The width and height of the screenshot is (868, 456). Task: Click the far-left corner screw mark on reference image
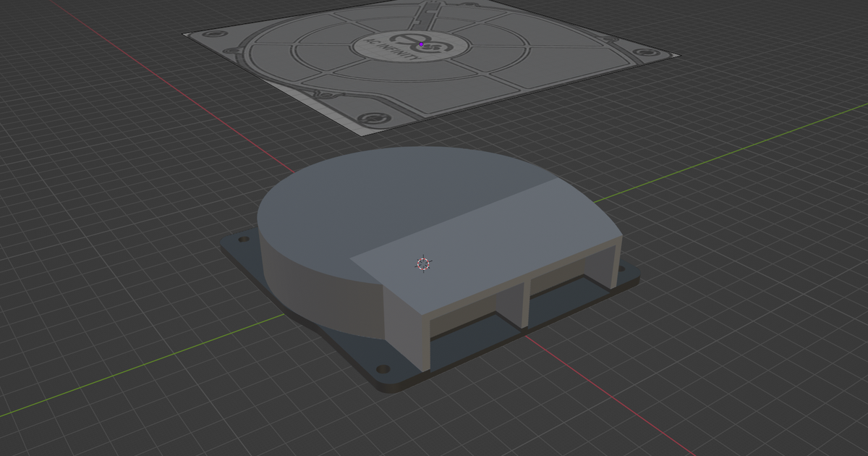[x=214, y=35]
